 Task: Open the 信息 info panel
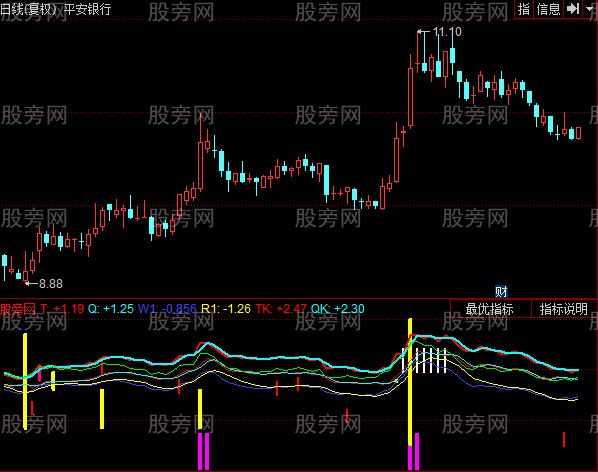[x=548, y=9]
